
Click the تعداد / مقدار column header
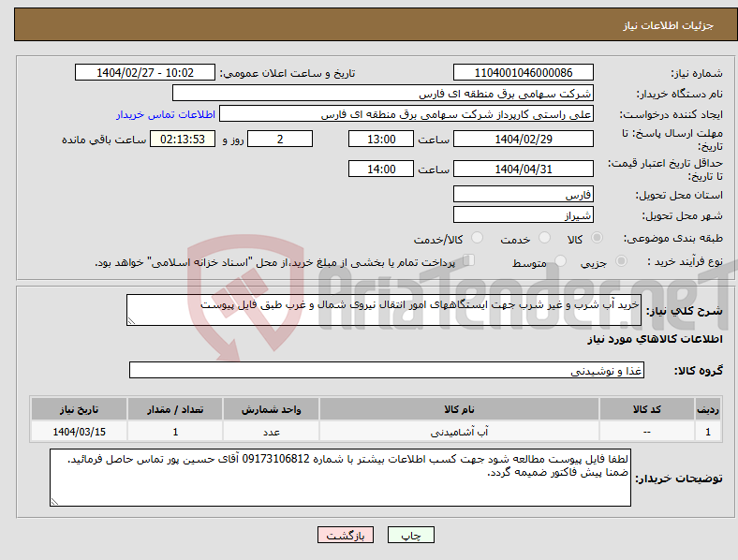pyautogui.click(x=175, y=409)
